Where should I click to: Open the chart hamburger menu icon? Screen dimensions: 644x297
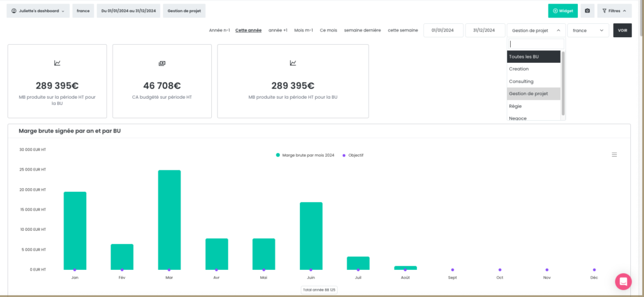614,154
